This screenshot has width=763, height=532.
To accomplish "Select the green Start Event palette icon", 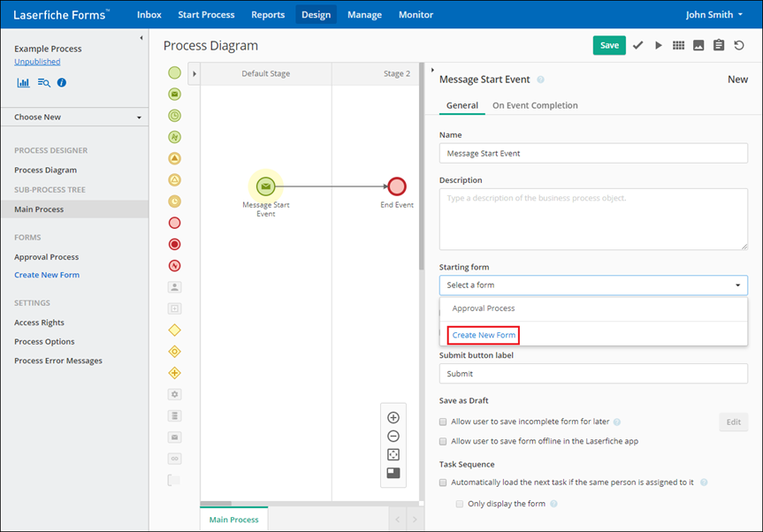I will pos(175,73).
